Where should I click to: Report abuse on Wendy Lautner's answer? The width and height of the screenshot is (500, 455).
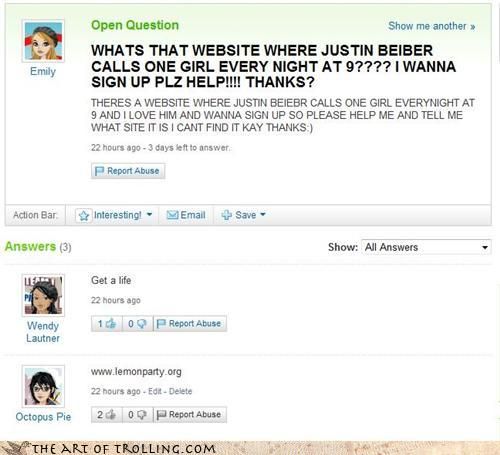click(x=190, y=323)
